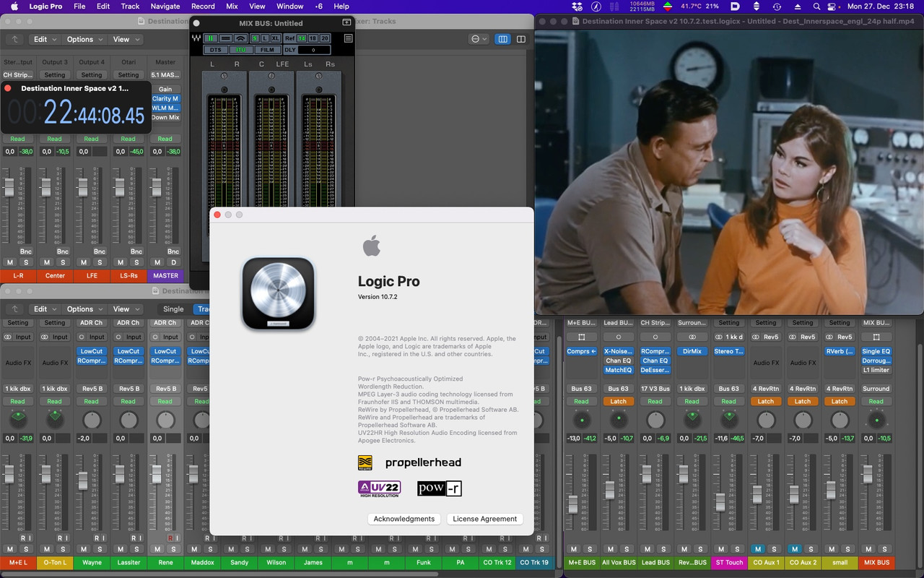
Task: Click the UV22 High Resolution logo
Action: tap(379, 489)
